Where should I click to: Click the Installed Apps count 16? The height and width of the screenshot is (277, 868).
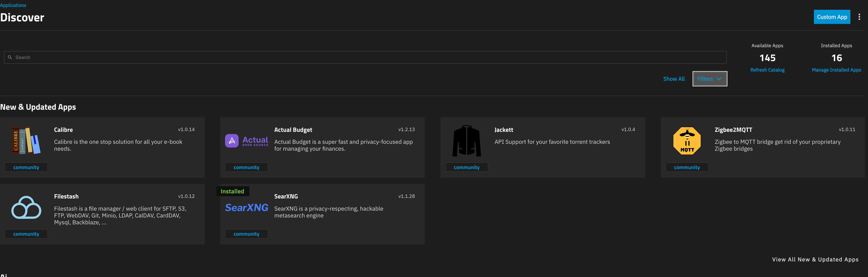point(836,58)
